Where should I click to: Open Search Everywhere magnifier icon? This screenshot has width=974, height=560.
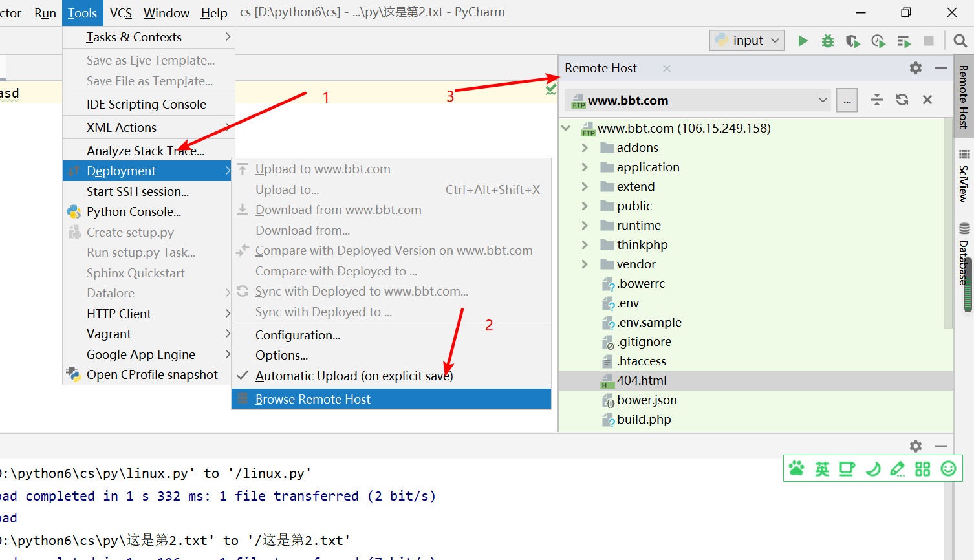tap(960, 41)
